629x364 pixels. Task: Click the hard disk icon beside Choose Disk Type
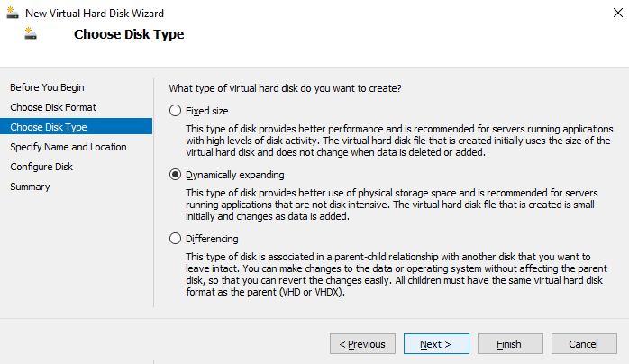click(x=31, y=33)
